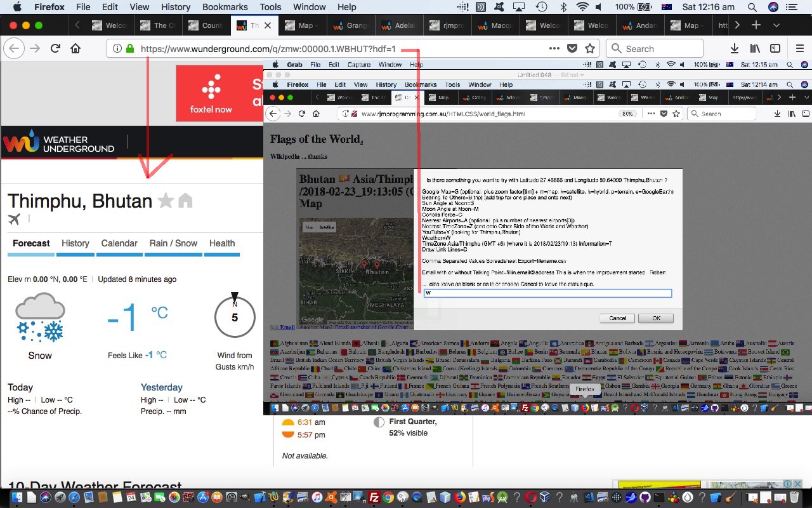Viewport: 812px width, 508px height.
Task: Launch FileZilla from the Dock
Action: [x=374, y=497]
